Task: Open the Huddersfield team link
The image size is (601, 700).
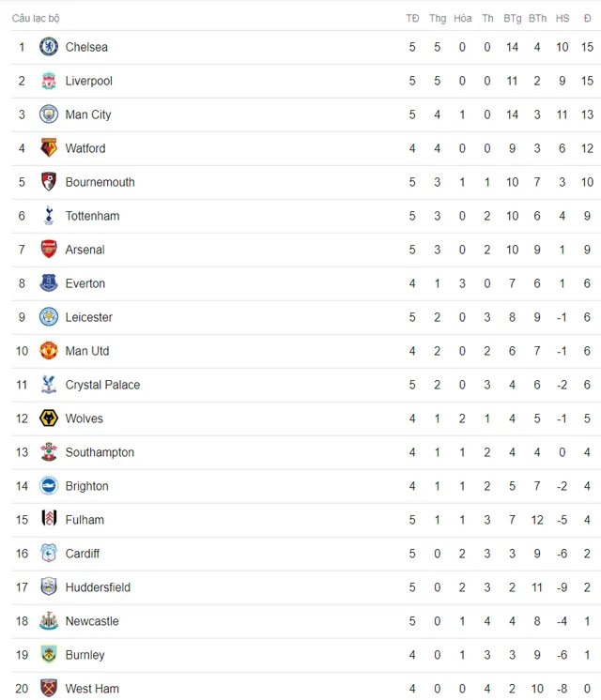Action: click(x=98, y=587)
